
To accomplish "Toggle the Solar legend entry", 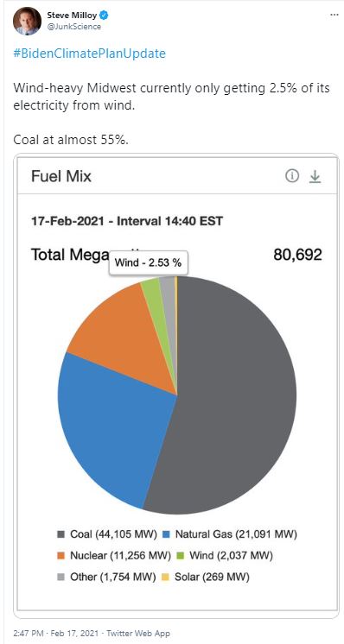I will click(206, 577).
